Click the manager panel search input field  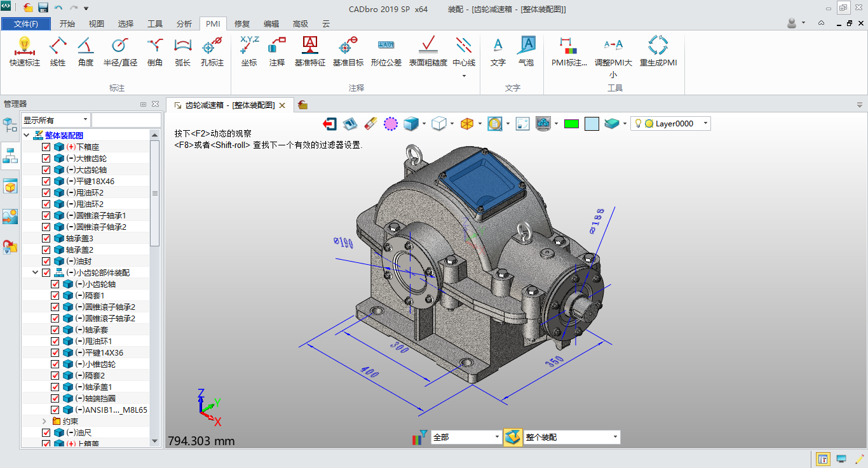(126, 120)
